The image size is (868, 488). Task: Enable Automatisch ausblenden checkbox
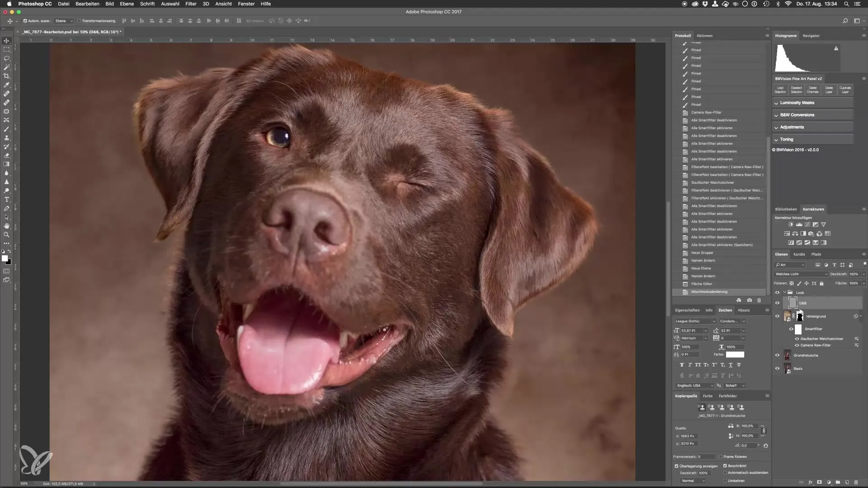point(725,473)
